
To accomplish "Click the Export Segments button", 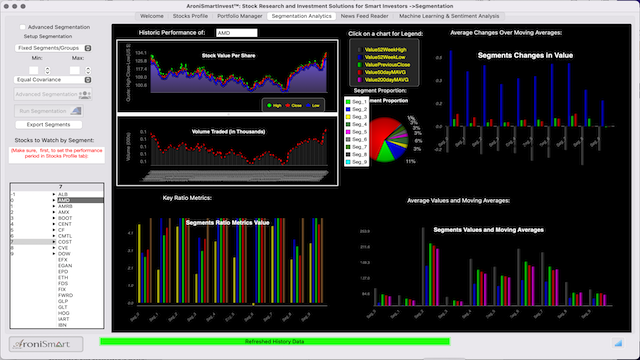I will point(49,124).
